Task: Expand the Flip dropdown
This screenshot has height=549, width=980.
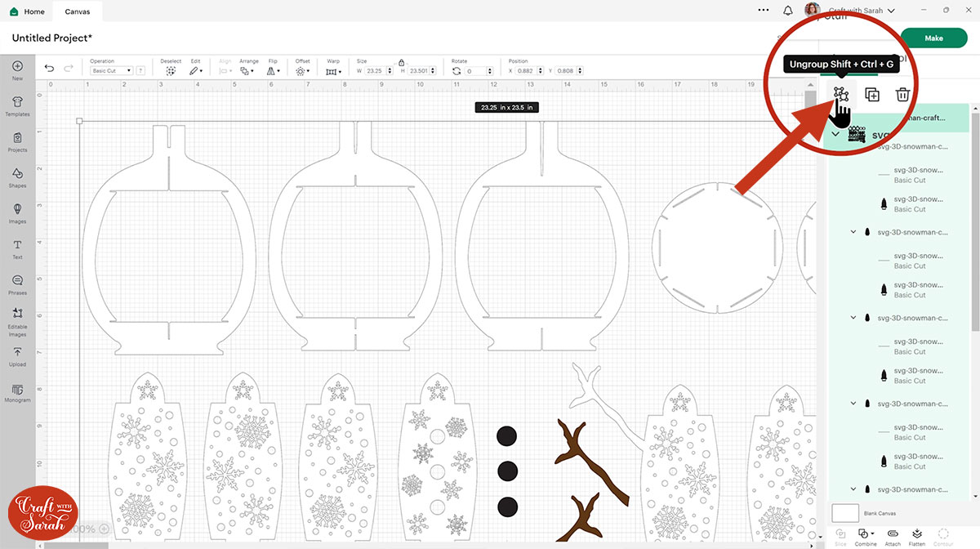Action: pos(274,71)
